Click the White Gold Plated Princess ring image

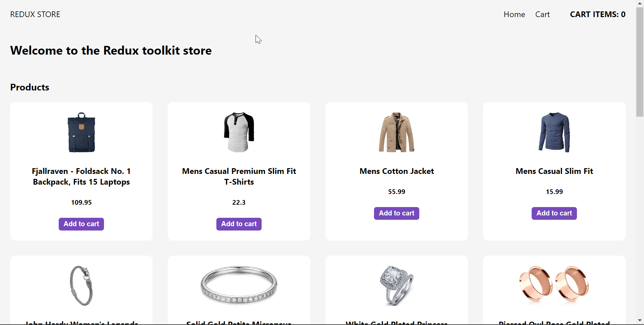click(x=396, y=285)
